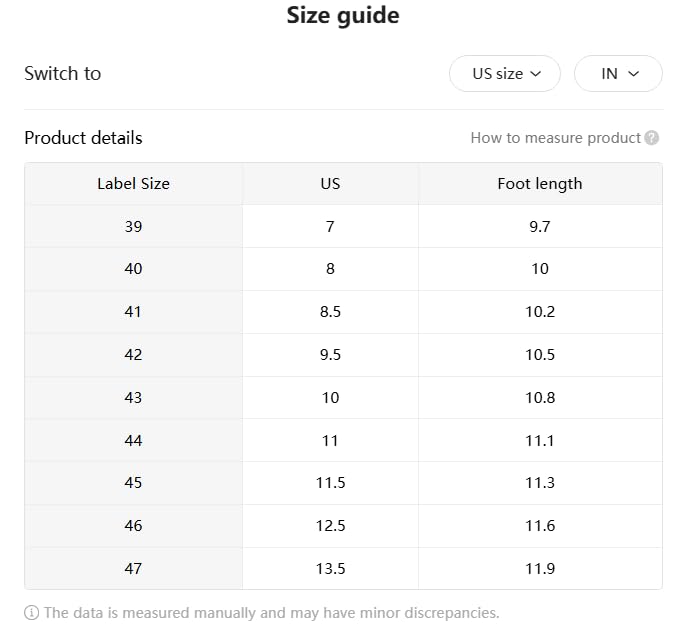Click foot length 11.1 cell
Image resolution: width=678 pixels, height=636 pixels.
(539, 441)
